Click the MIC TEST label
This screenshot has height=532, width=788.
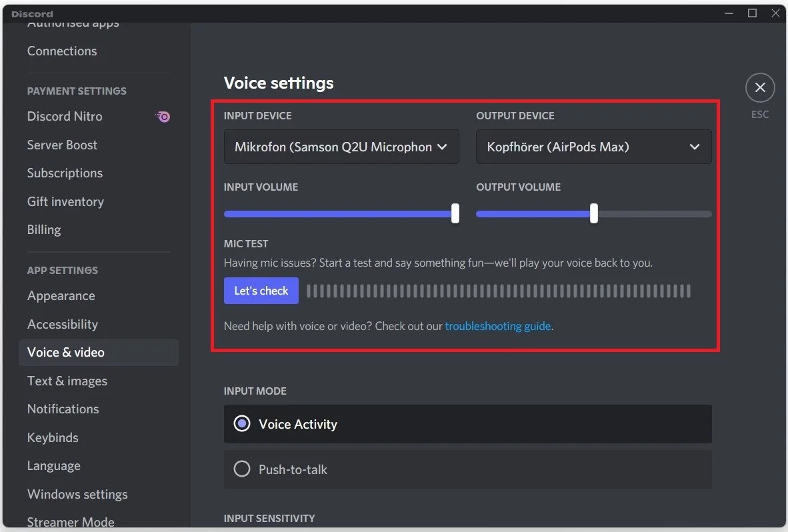(246, 243)
